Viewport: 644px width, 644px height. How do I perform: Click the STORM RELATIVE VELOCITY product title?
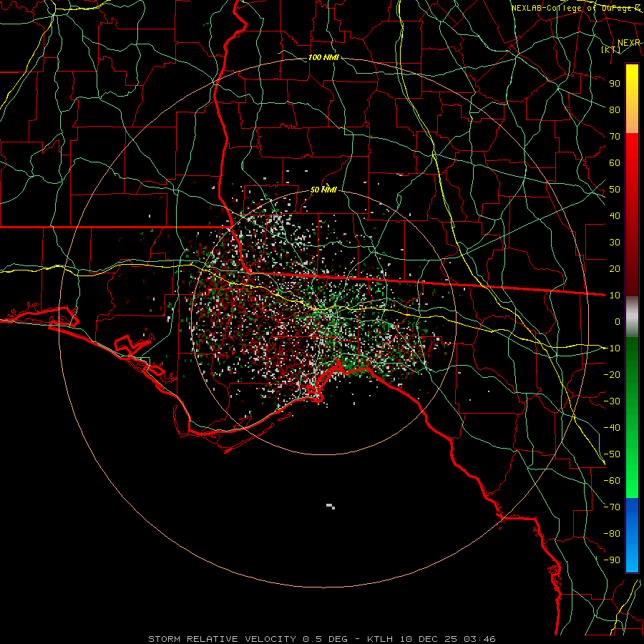tap(223, 639)
